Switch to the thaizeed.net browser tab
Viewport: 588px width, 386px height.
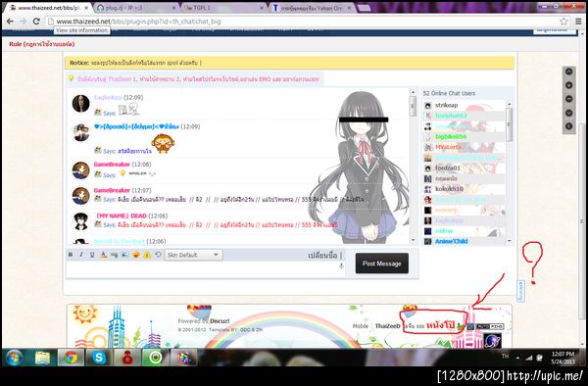click(48, 8)
